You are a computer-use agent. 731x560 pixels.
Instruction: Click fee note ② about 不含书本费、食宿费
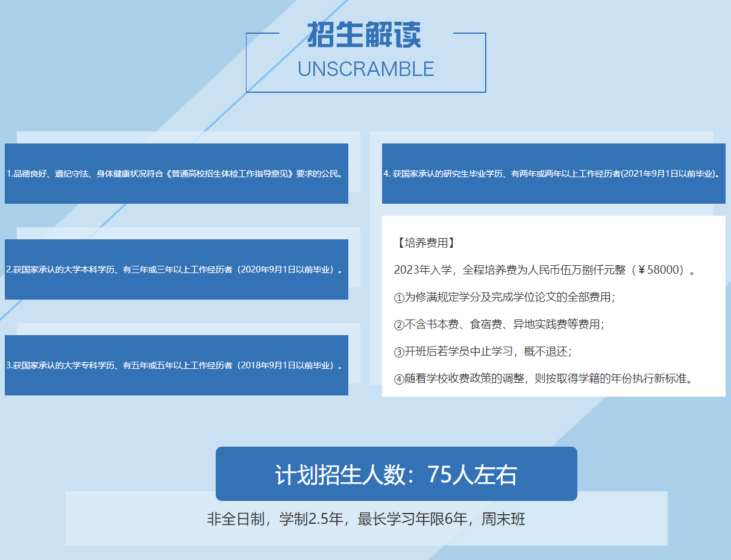[499, 324]
